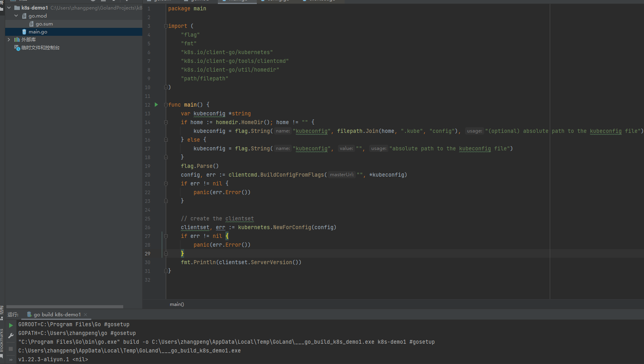Click the go.mod file icon in project tree
The image size is (644, 364).
click(x=24, y=16)
